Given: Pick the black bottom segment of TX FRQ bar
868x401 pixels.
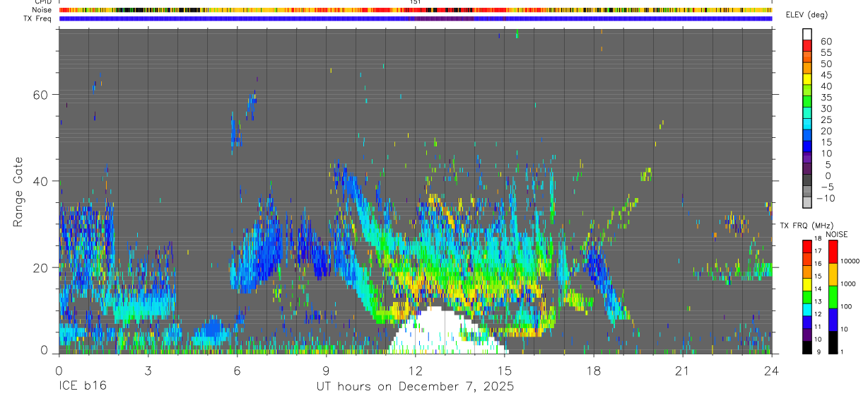Looking at the screenshot, I should tap(807, 347).
